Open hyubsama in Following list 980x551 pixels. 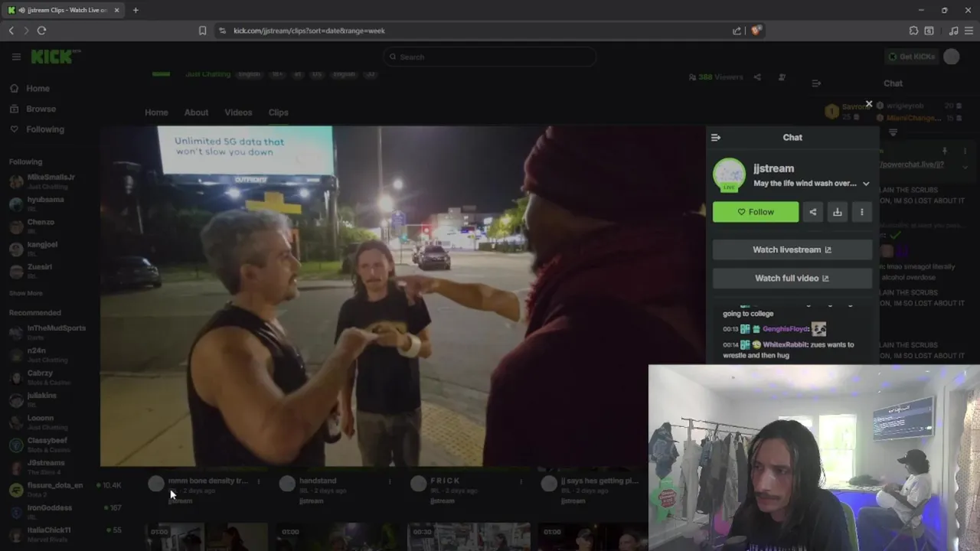click(46, 204)
